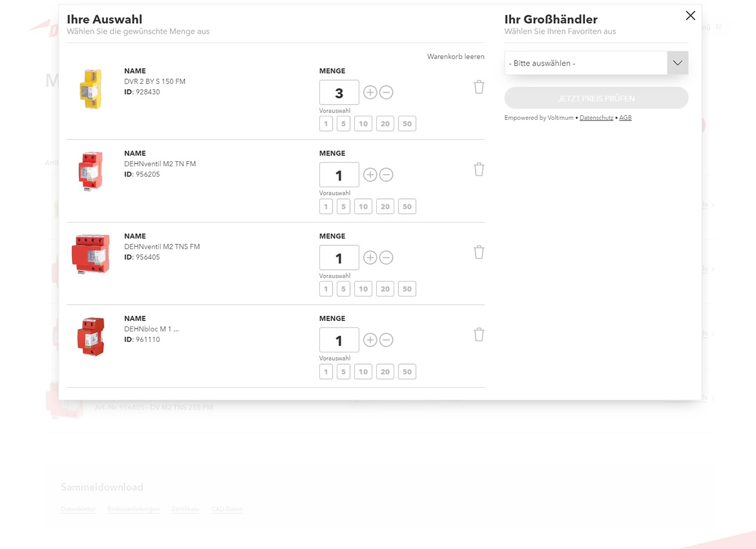
Task: Click trash icon for DEHNventil M2 TNS FM
Action: click(x=479, y=252)
